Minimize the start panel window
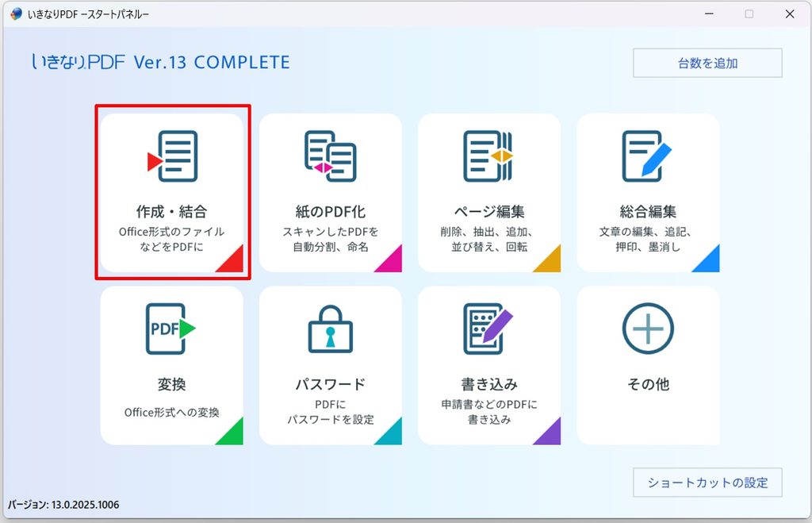The image size is (812, 523). 709,14
